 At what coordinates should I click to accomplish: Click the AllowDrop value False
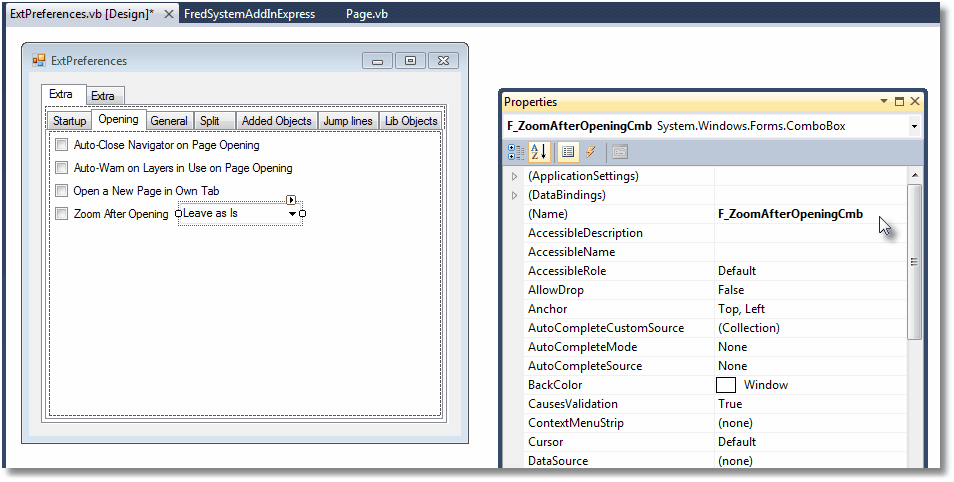[731, 290]
